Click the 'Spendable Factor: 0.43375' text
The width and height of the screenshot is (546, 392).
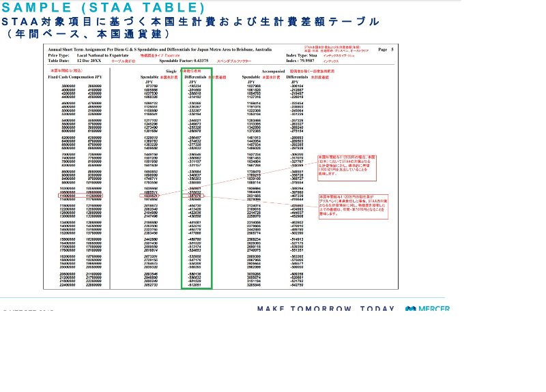(x=184, y=61)
